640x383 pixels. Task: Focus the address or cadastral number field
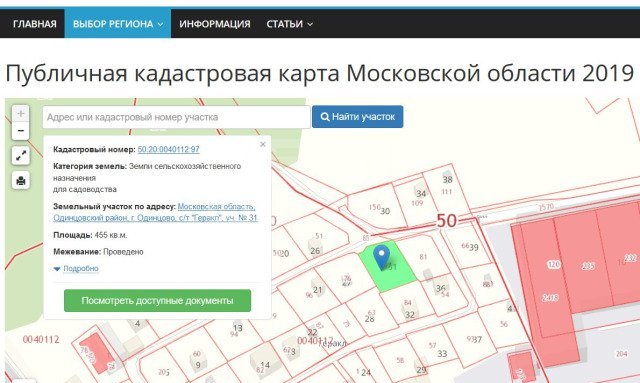(176, 117)
